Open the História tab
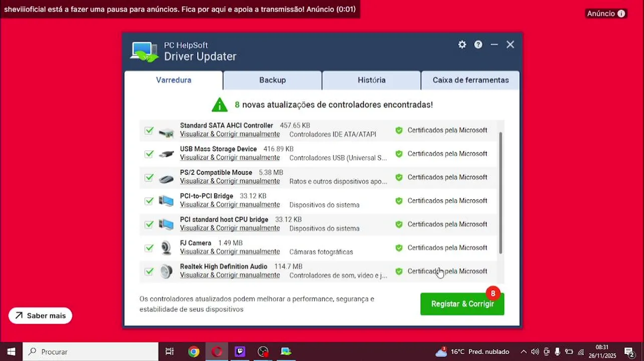 click(x=372, y=80)
